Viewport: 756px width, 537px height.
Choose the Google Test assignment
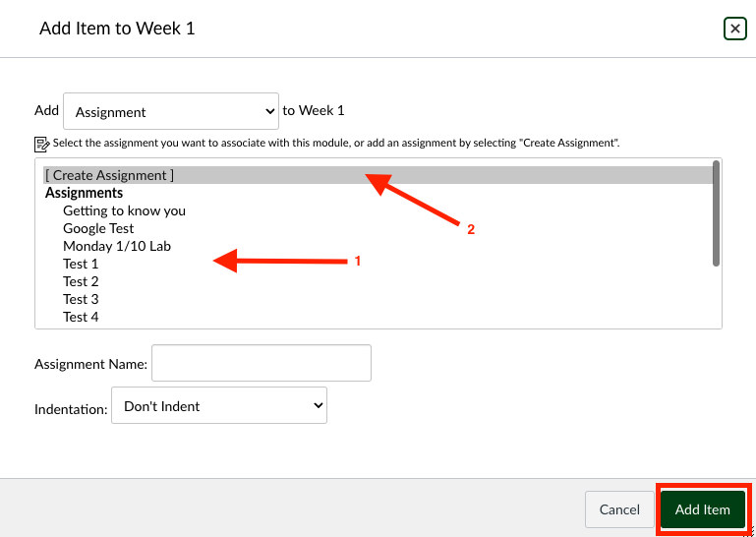98,228
